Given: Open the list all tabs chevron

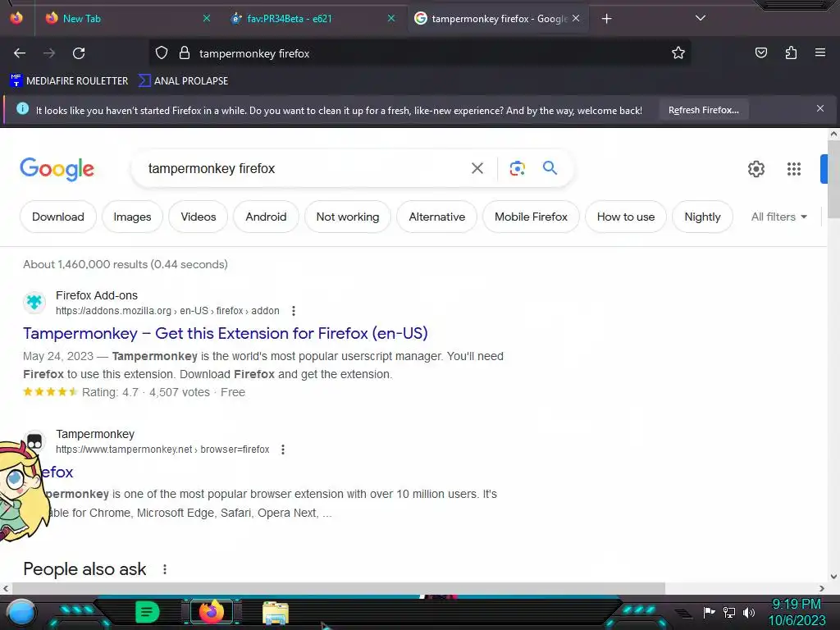Looking at the screenshot, I should point(701,18).
